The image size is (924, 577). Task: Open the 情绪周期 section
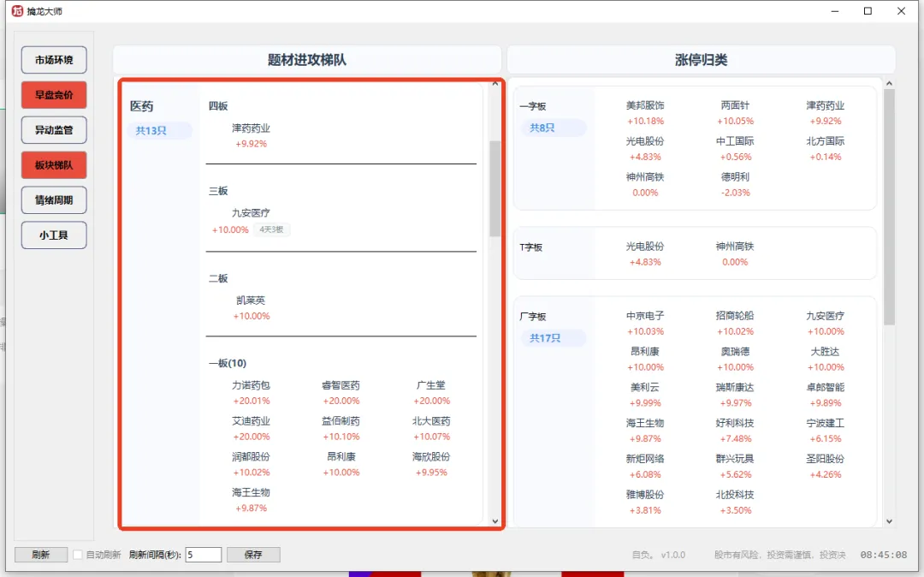(x=54, y=199)
